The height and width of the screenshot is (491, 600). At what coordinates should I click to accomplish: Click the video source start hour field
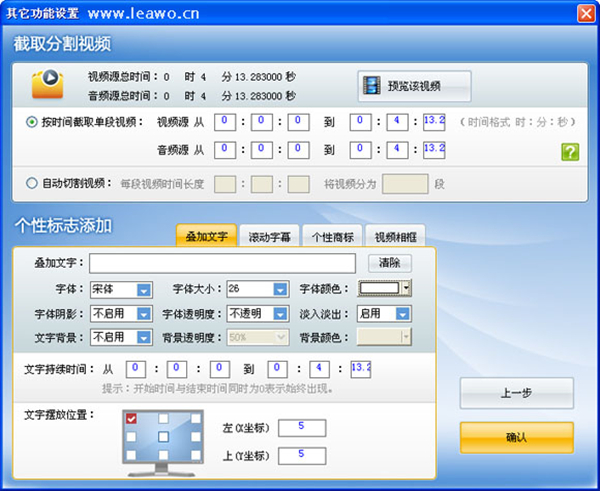pyautogui.click(x=225, y=122)
